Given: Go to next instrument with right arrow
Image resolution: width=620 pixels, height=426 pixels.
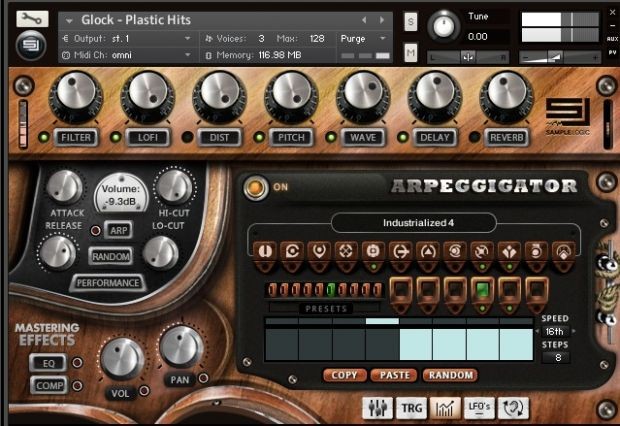Looking at the screenshot, I should pos(382,20).
